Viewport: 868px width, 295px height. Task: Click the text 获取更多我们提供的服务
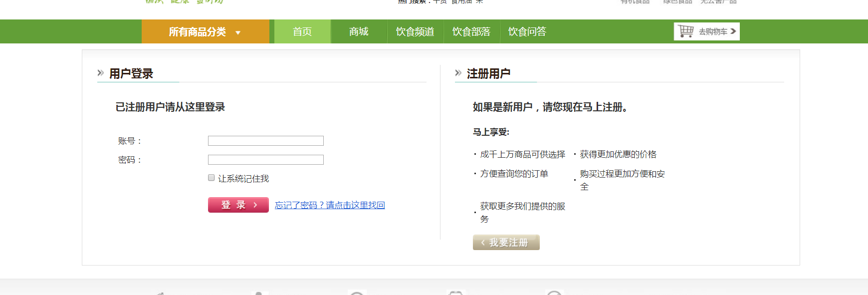pos(523,213)
